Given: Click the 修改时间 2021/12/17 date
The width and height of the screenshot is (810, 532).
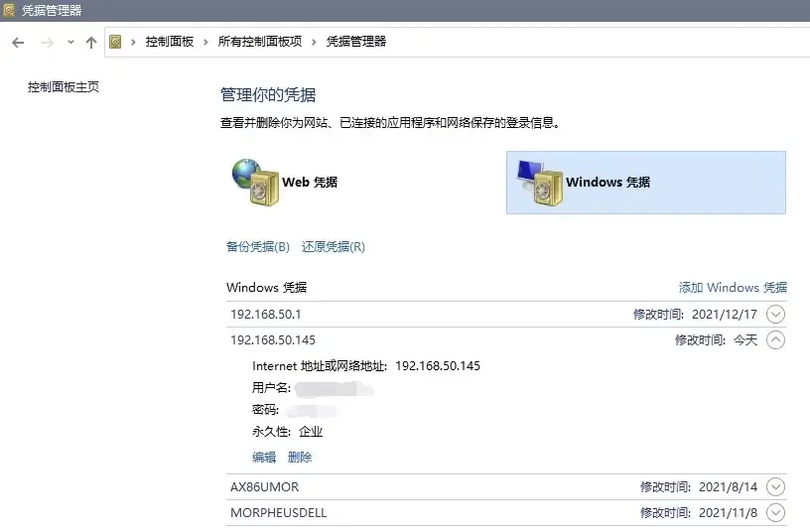Looking at the screenshot, I should coord(725,314).
